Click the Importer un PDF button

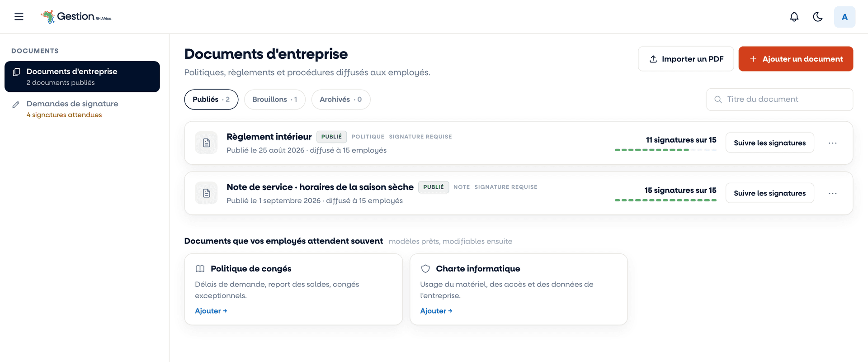point(686,59)
